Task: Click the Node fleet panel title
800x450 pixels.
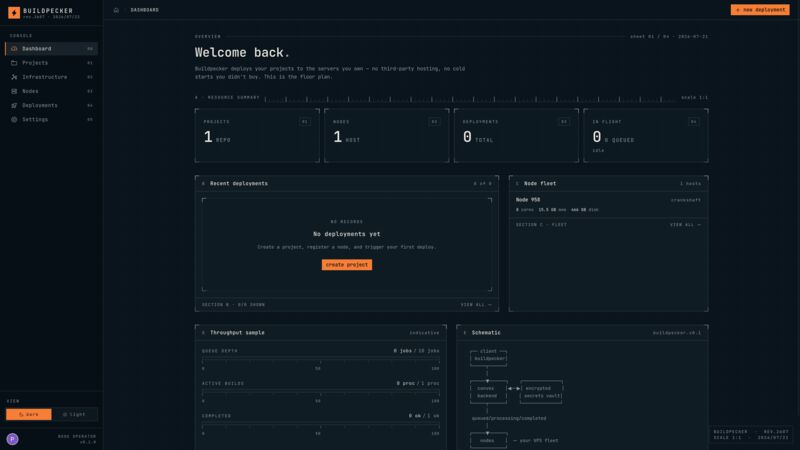Action: click(540, 184)
